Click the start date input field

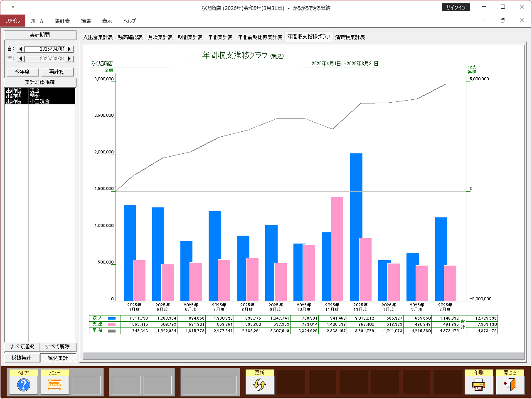[x=45, y=49]
